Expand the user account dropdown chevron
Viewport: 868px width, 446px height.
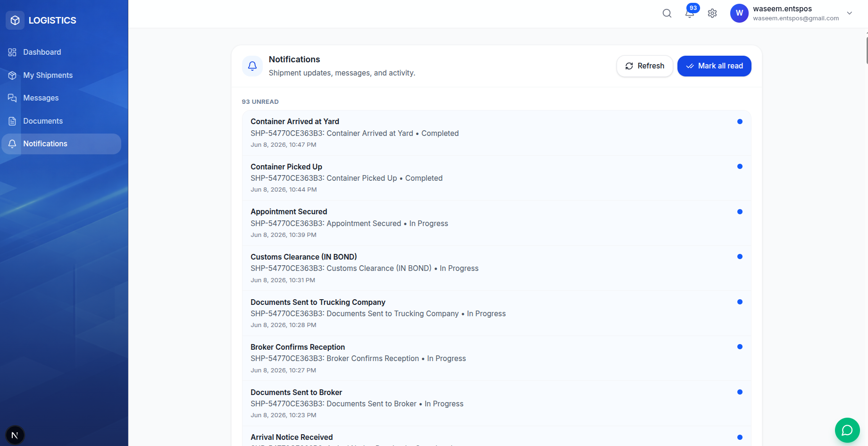click(x=850, y=13)
